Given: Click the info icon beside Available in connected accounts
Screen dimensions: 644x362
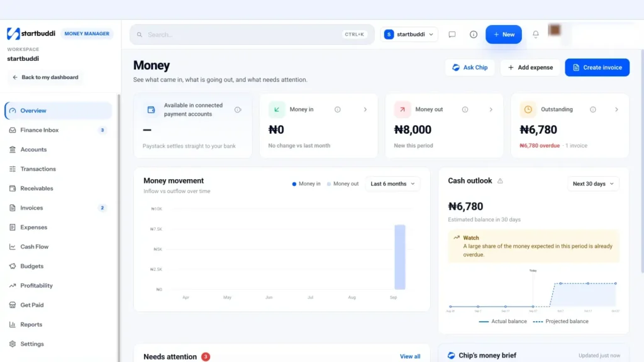Looking at the screenshot, I should click(237, 109).
